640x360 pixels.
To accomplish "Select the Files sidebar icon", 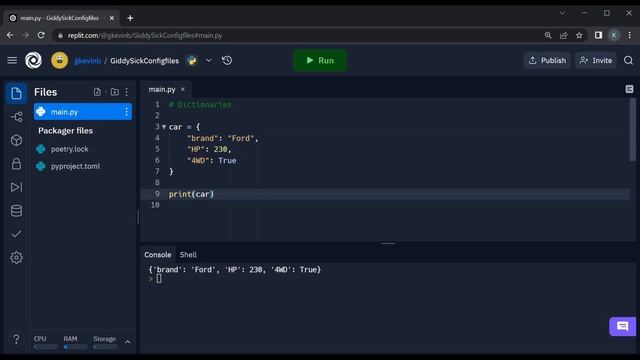I will point(16,93).
